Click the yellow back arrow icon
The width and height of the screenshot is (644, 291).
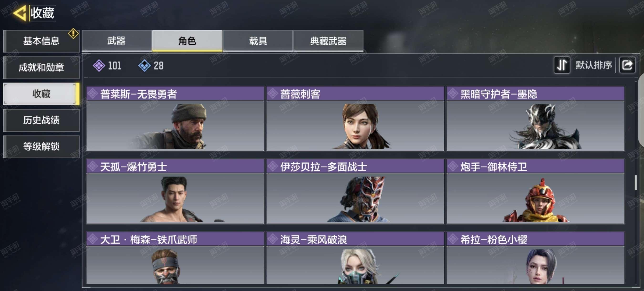point(20,13)
